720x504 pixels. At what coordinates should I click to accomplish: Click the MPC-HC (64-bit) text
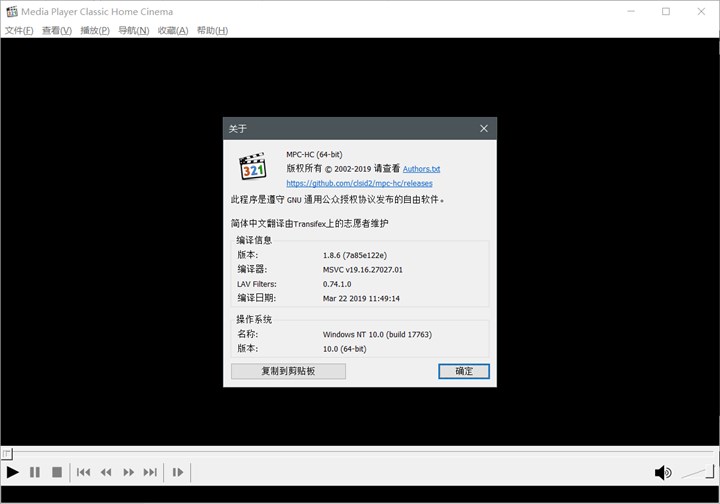[x=315, y=155]
